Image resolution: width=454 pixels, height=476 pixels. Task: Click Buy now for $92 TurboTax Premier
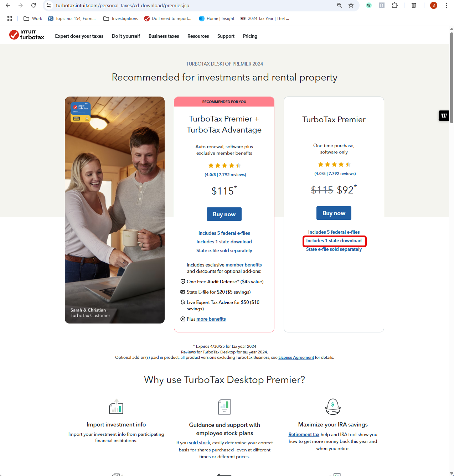click(x=334, y=213)
